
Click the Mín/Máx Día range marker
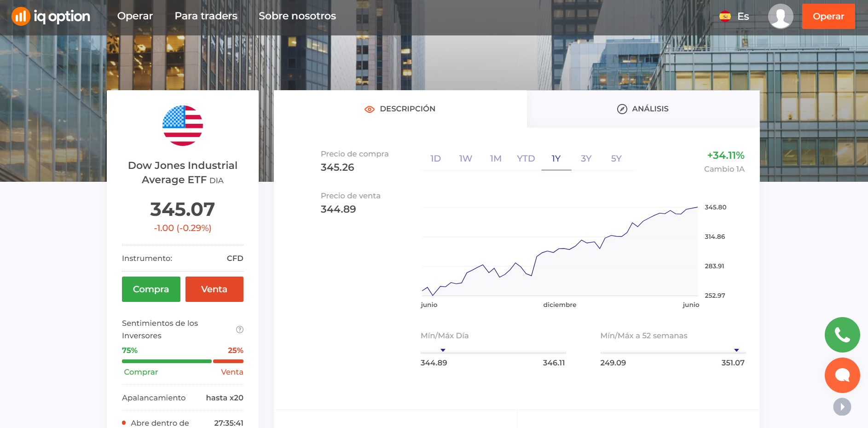443,350
